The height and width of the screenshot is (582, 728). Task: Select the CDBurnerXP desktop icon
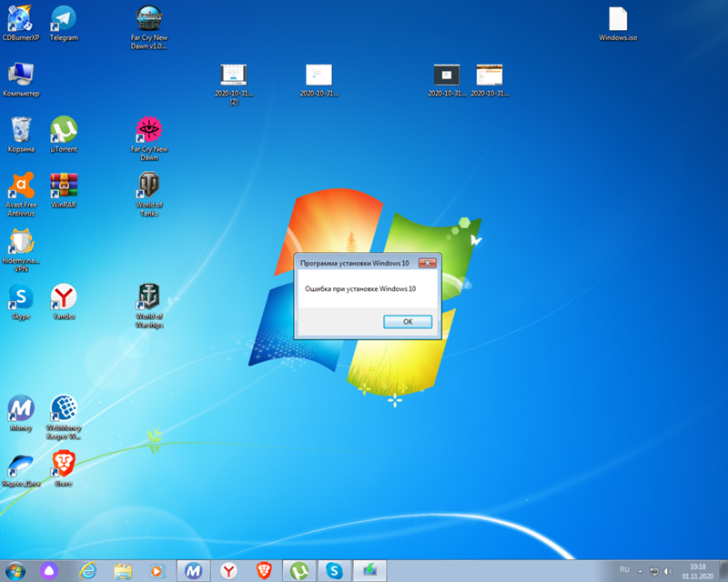point(20,24)
